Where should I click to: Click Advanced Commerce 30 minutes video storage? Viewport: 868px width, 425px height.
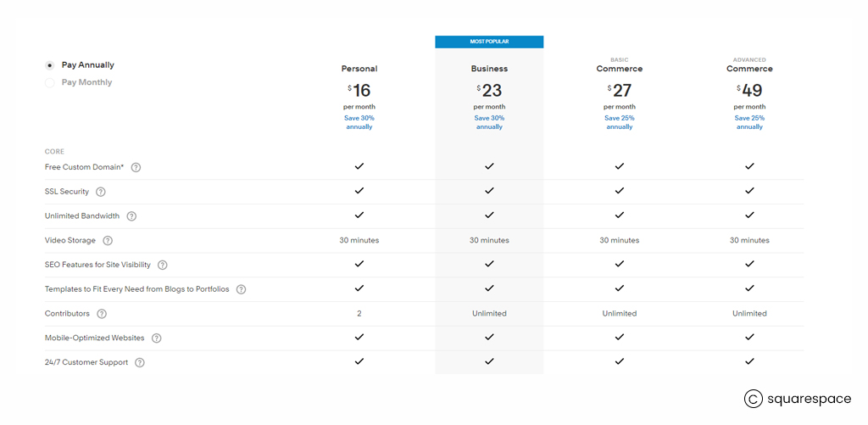(x=749, y=240)
